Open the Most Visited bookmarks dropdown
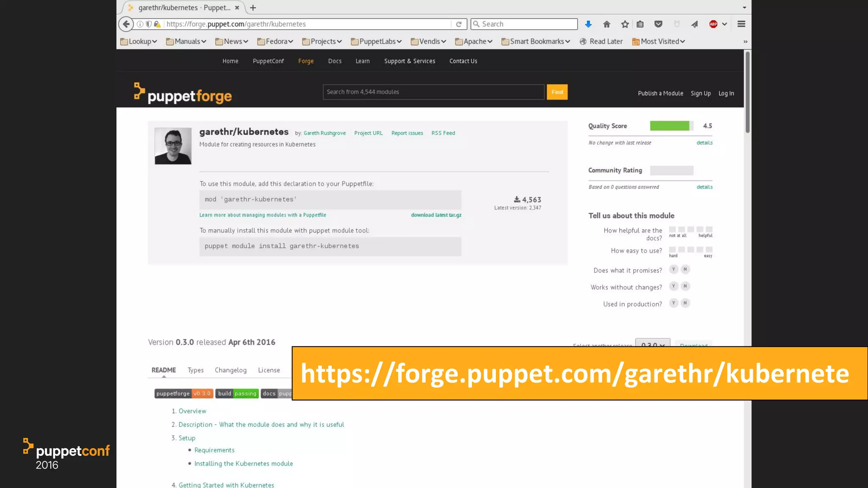Viewport: 868px width, 488px height. pos(658,42)
